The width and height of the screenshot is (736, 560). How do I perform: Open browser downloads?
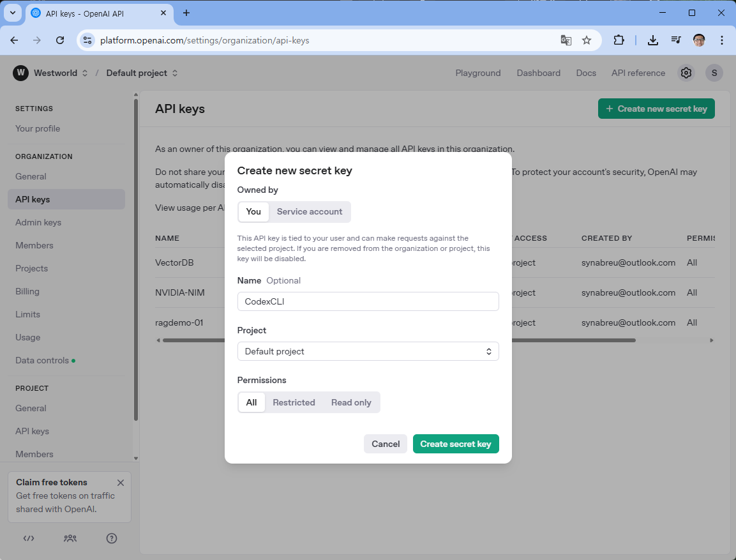coord(652,40)
